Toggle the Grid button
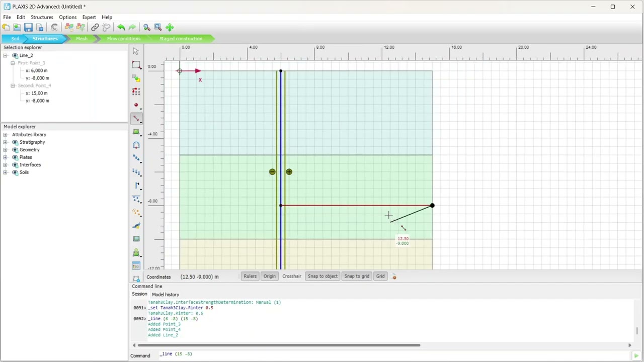This screenshot has height=362, width=644. click(380, 276)
